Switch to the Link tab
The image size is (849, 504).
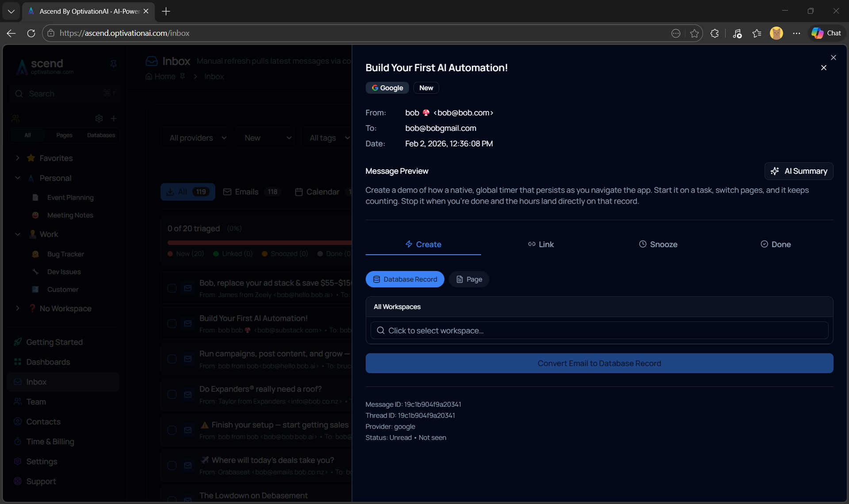click(540, 244)
